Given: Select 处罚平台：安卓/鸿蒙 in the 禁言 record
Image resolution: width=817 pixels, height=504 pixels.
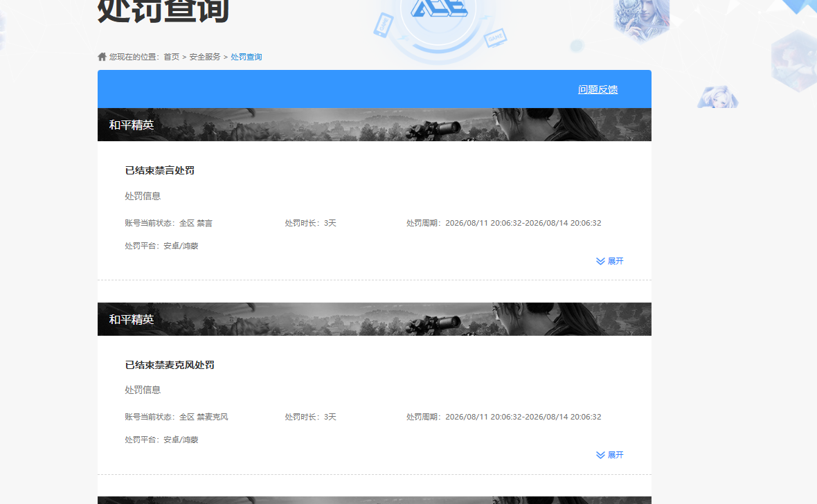Looking at the screenshot, I should pos(161,246).
